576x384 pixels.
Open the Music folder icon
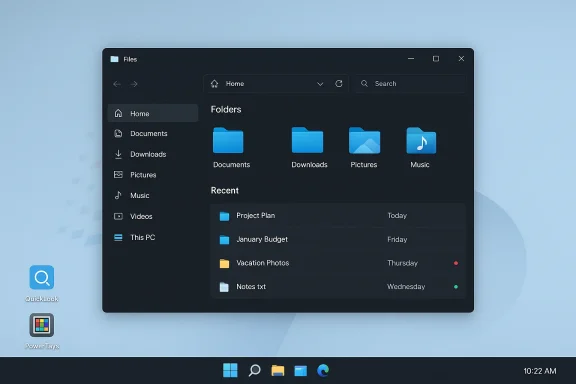pyautogui.click(x=421, y=140)
